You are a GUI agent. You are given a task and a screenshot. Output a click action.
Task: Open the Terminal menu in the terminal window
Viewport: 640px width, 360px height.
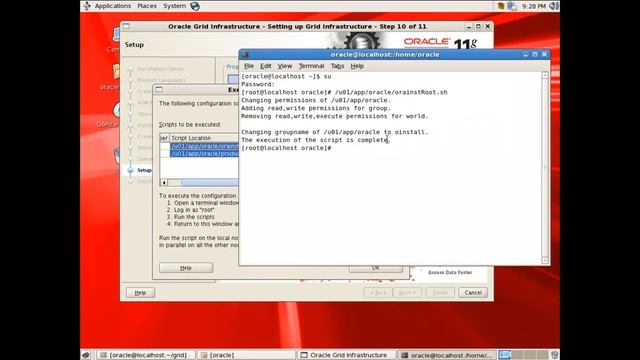click(x=311, y=66)
